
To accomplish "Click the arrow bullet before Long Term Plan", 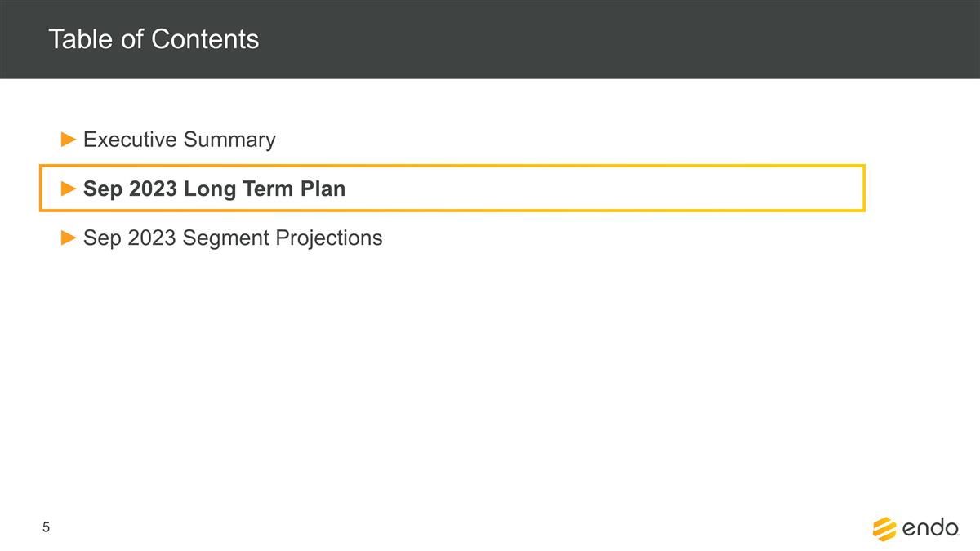I will [x=69, y=189].
